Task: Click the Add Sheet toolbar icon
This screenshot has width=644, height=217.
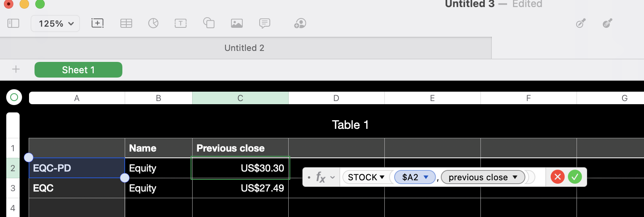Action: [x=97, y=24]
